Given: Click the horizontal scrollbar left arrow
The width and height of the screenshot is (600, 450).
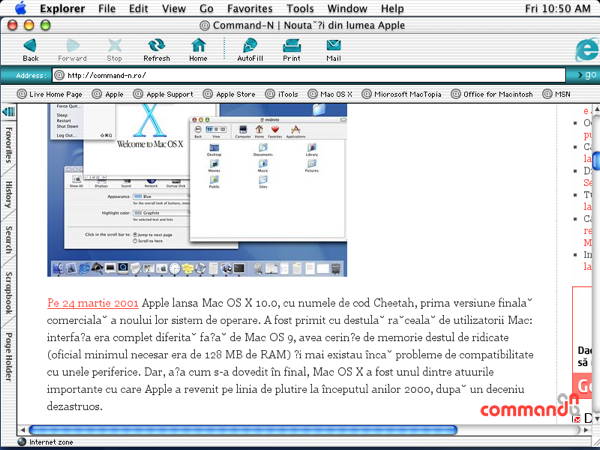Looking at the screenshot, I should click(23, 430).
